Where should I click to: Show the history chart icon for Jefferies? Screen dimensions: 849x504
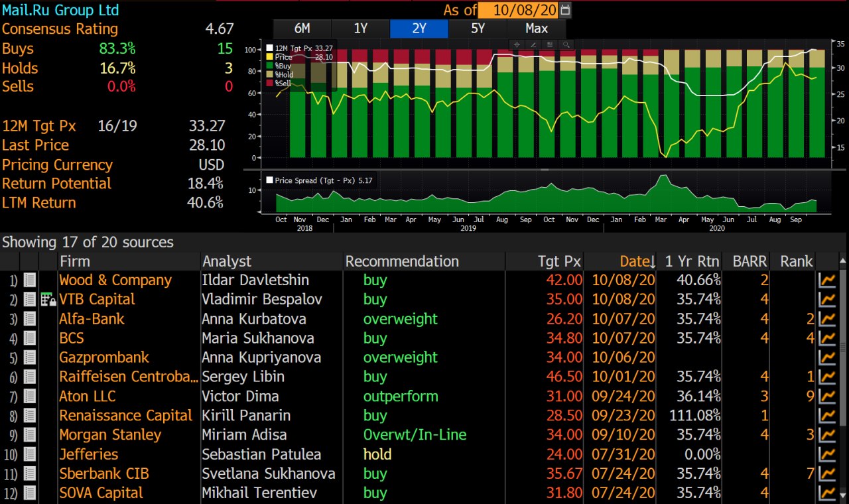click(x=827, y=454)
